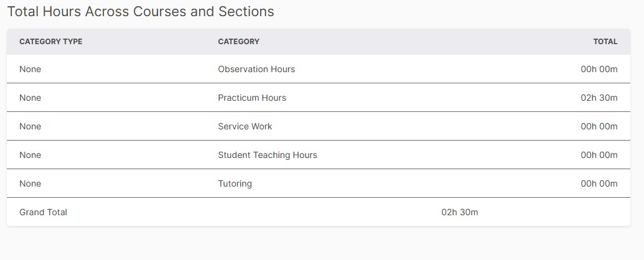The width and height of the screenshot is (644, 260).
Task: Click the 02h 30m value in Grand Total row
Action: [x=460, y=212]
